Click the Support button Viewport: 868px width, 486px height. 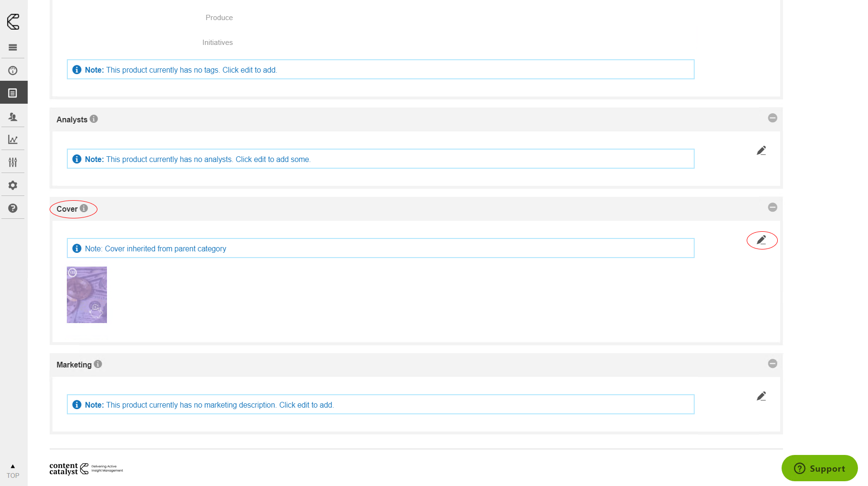(819, 468)
